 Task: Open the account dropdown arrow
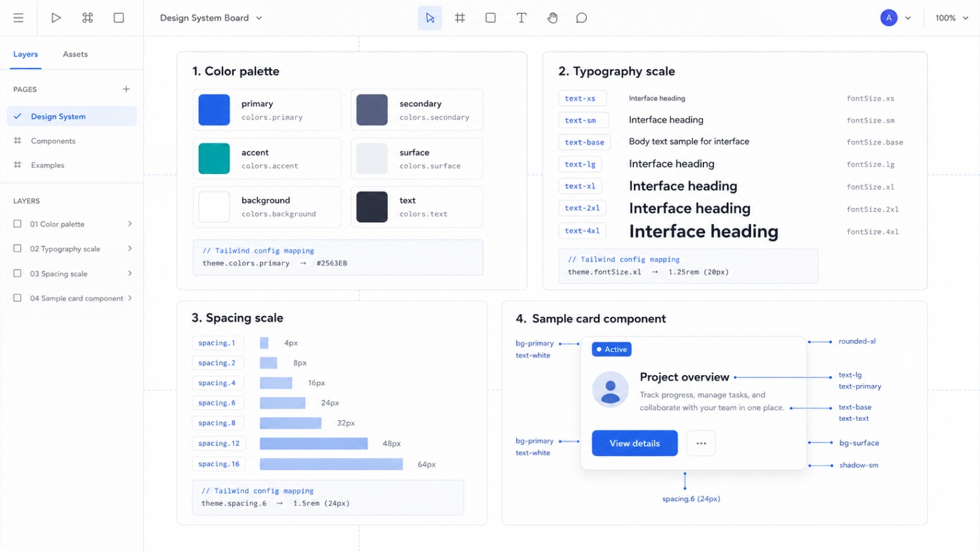pos(908,18)
